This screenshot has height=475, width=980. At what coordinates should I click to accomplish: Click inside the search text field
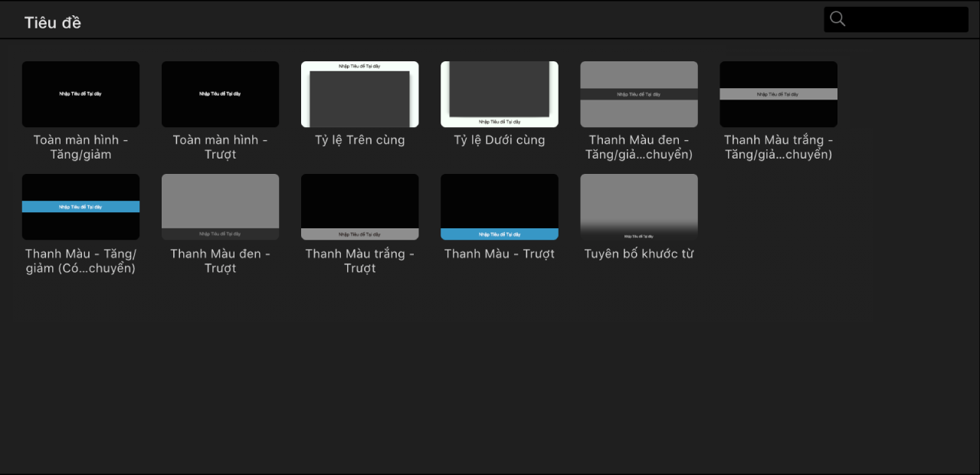(896, 19)
